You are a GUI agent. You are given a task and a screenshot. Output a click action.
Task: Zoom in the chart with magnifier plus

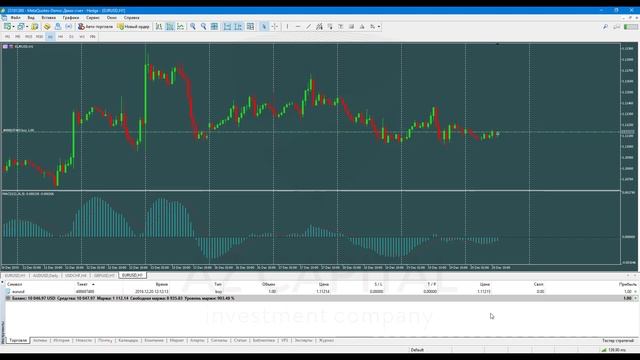click(x=193, y=27)
